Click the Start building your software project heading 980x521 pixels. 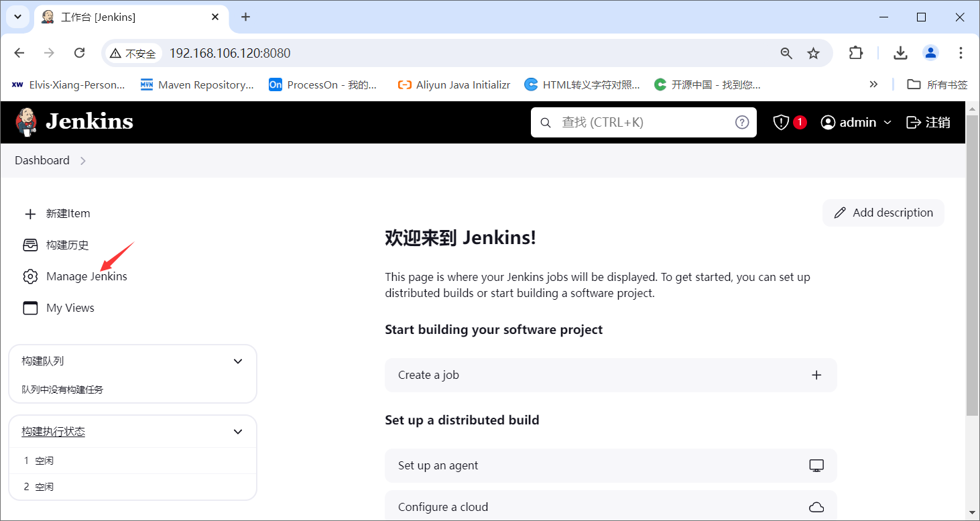pyautogui.click(x=494, y=329)
